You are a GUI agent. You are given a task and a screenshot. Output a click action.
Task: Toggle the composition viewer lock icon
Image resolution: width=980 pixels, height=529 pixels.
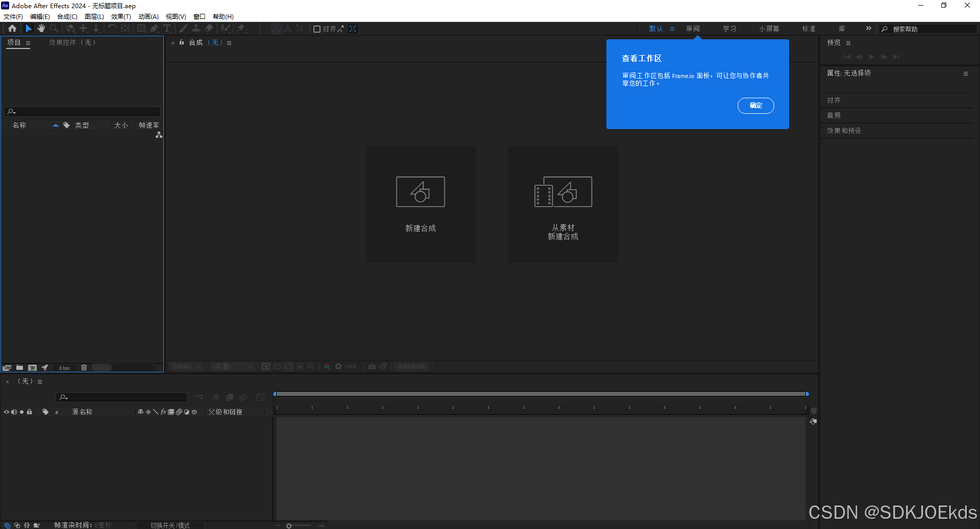pyautogui.click(x=182, y=42)
